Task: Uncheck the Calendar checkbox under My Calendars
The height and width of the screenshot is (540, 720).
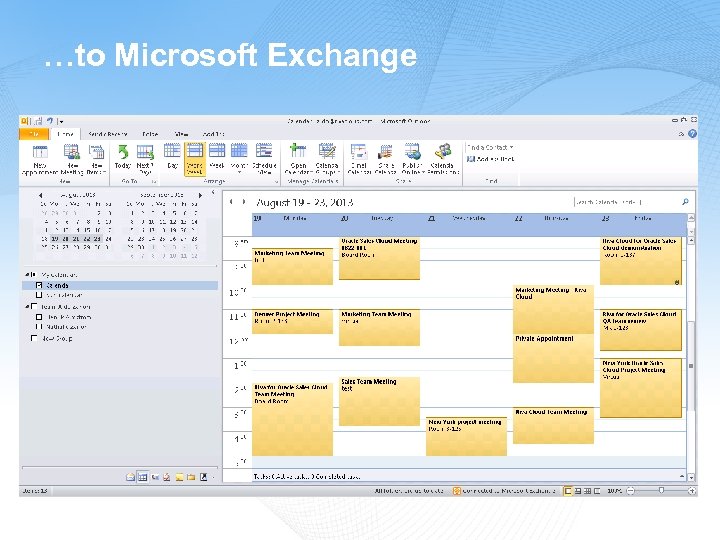Action: coord(39,285)
